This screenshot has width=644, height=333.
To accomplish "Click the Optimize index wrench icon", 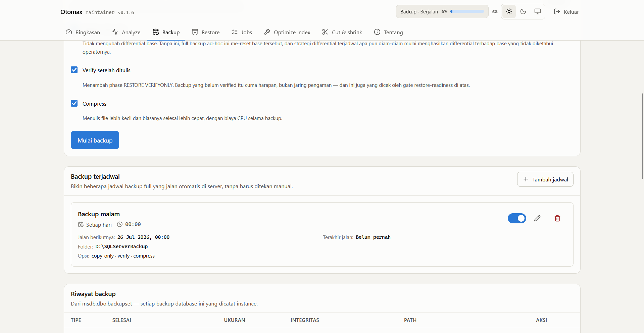I will click(267, 32).
